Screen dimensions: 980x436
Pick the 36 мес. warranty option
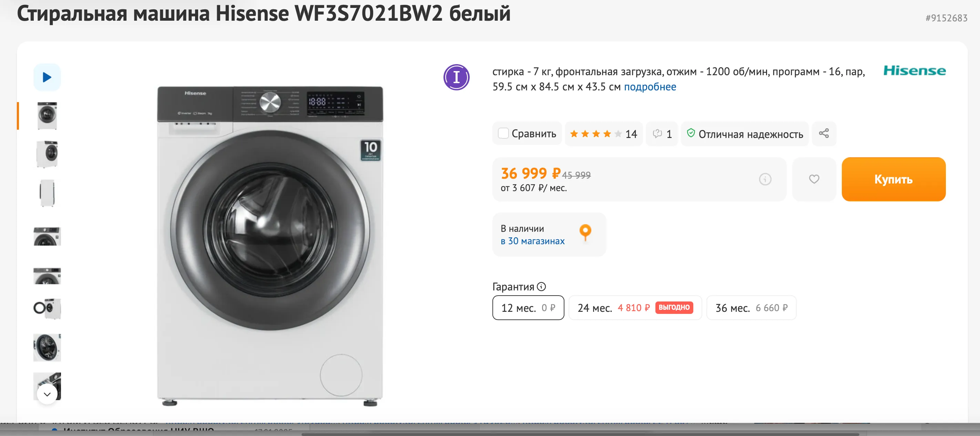(x=751, y=308)
